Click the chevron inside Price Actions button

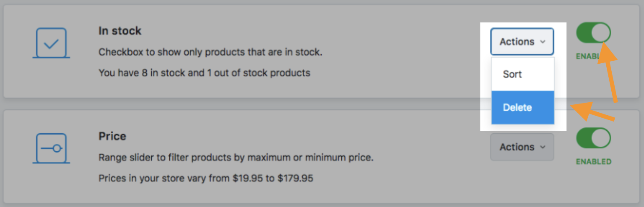click(543, 147)
